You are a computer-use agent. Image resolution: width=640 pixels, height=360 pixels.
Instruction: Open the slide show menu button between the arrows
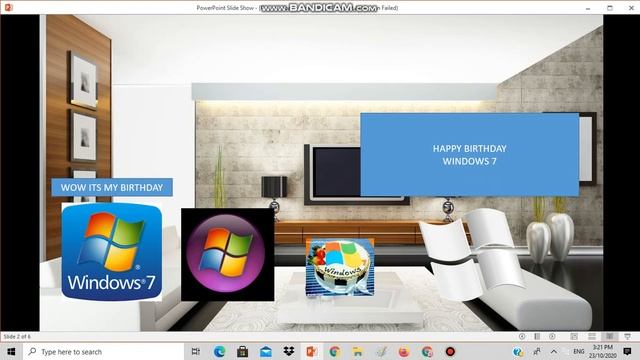[x=537, y=336]
